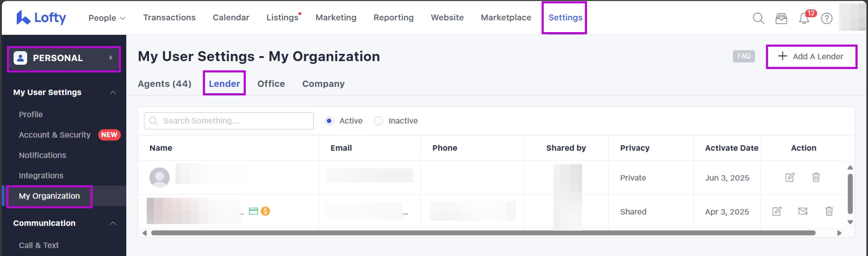Send email to the Shared lender

pyautogui.click(x=803, y=211)
